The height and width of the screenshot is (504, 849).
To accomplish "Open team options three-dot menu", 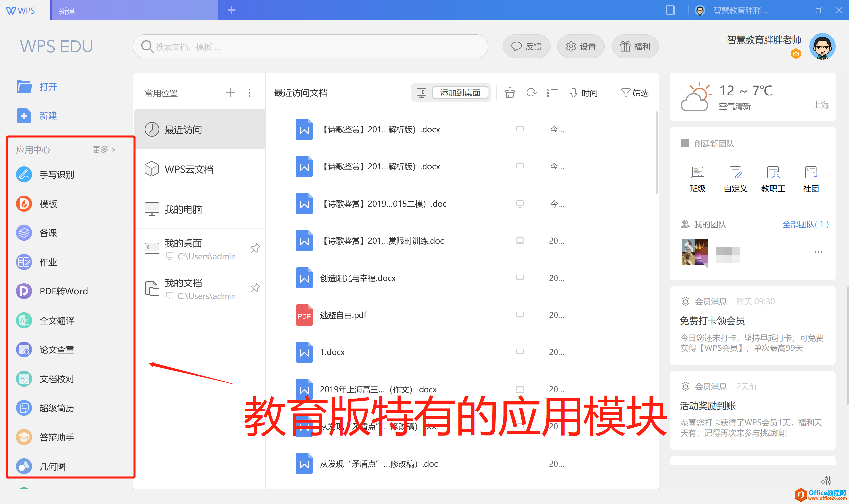I will 818,252.
